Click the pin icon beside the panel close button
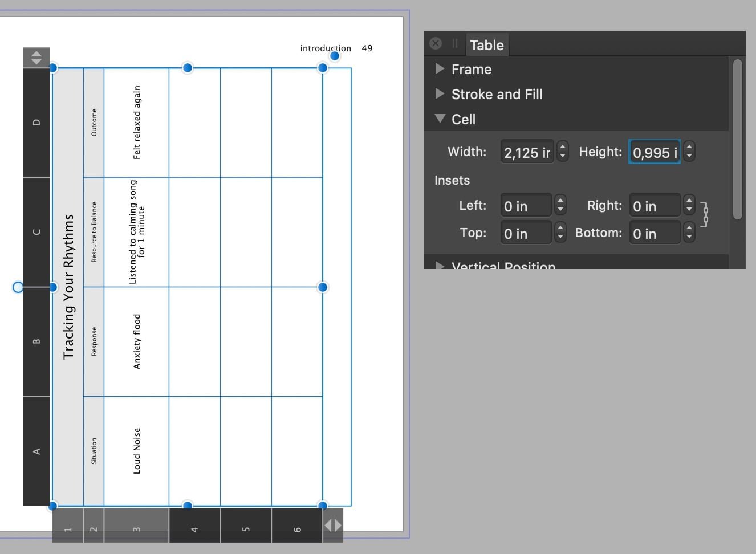The image size is (756, 554). click(x=454, y=43)
